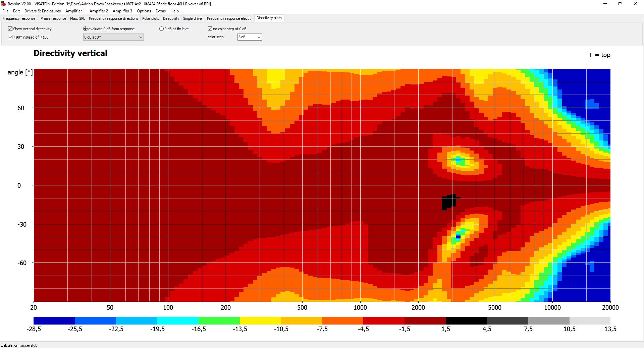Switch to Single driver tab
644x348 pixels.
(193, 18)
